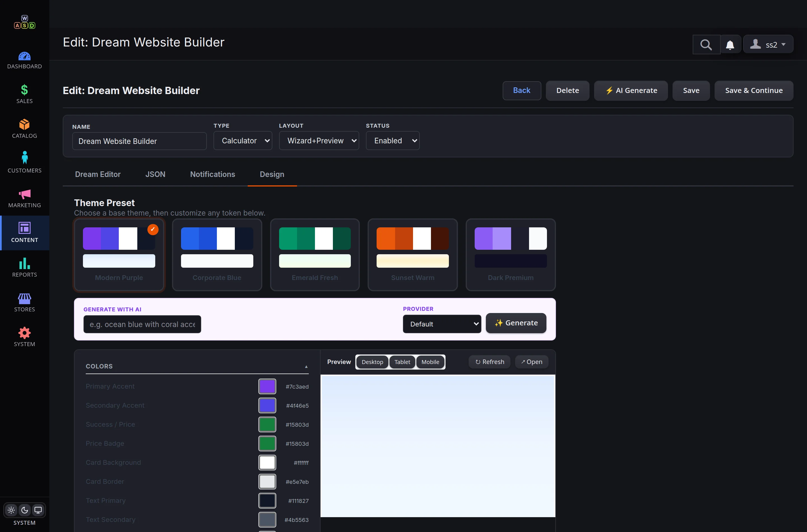Click the sparkle Generate button
This screenshot has width=807, height=532.
(516, 323)
